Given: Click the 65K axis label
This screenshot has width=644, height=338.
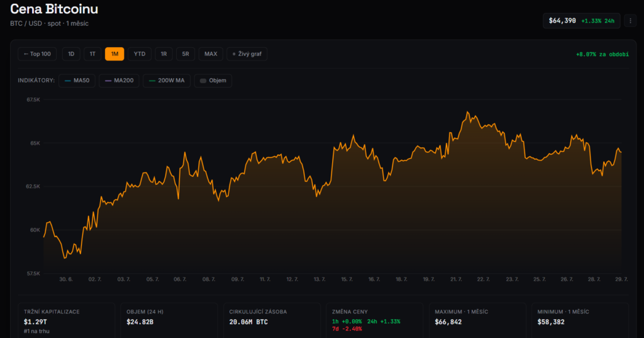Looking at the screenshot, I should pyautogui.click(x=35, y=143).
